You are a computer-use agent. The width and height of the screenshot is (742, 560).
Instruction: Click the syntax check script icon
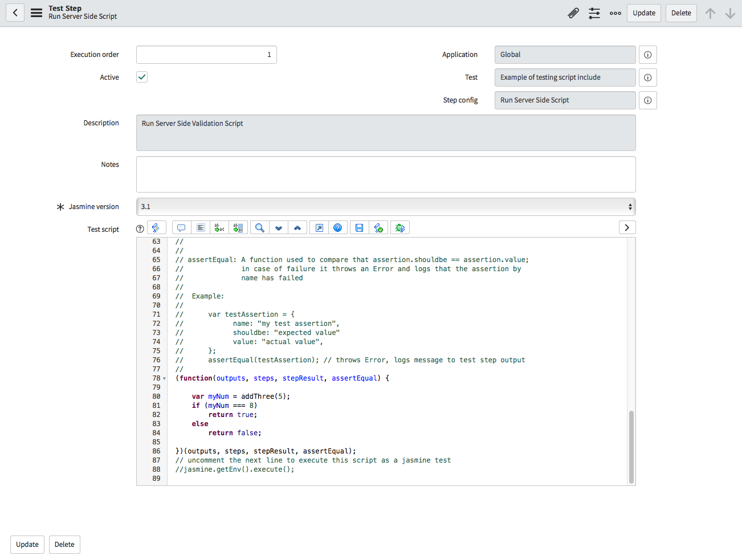pos(378,228)
